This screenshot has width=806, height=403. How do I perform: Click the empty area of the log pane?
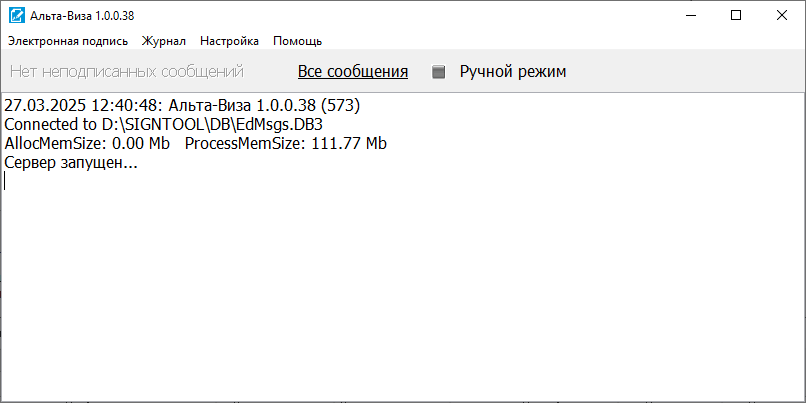pyautogui.click(x=400, y=290)
